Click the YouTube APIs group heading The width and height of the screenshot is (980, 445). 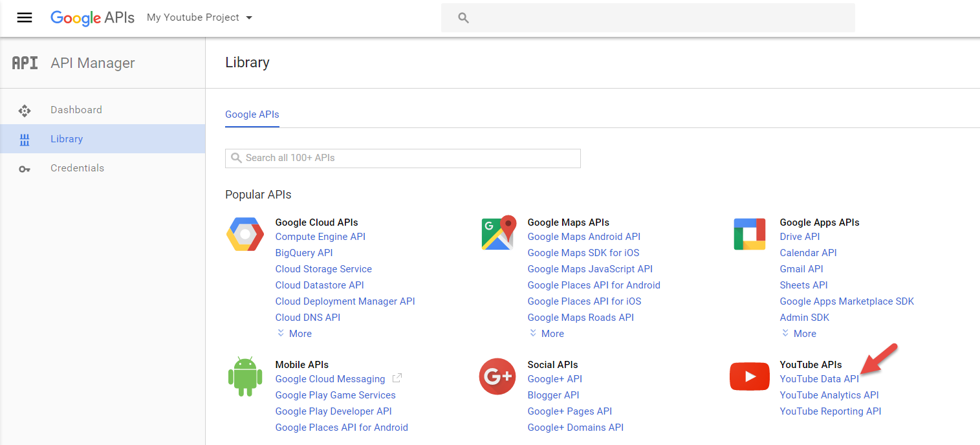click(x=811, y=365)
